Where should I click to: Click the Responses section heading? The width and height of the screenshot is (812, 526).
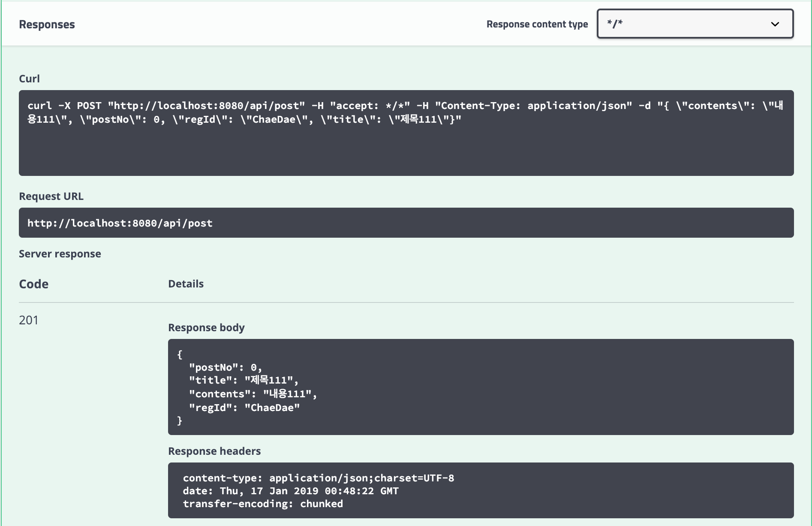click(x=47, y=24)
